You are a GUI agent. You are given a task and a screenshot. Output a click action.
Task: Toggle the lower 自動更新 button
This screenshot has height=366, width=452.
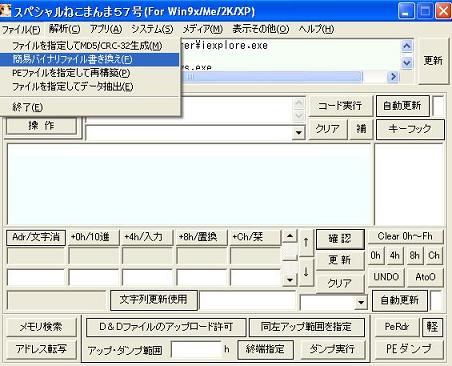click(400, 300)
